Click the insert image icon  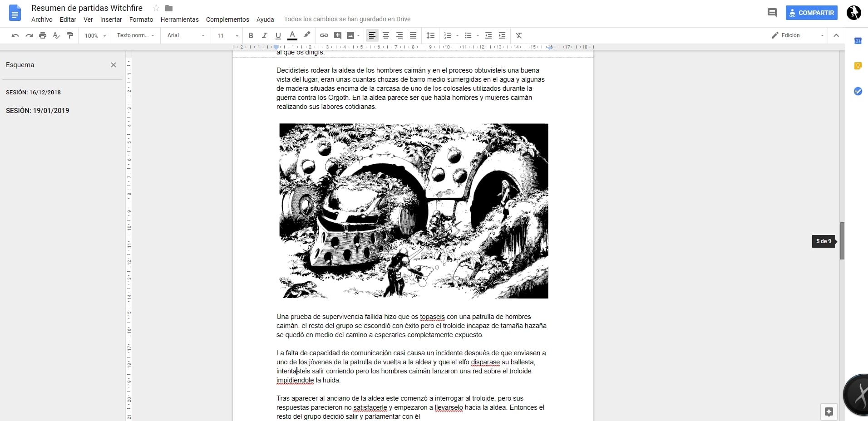tap(350, 35)
